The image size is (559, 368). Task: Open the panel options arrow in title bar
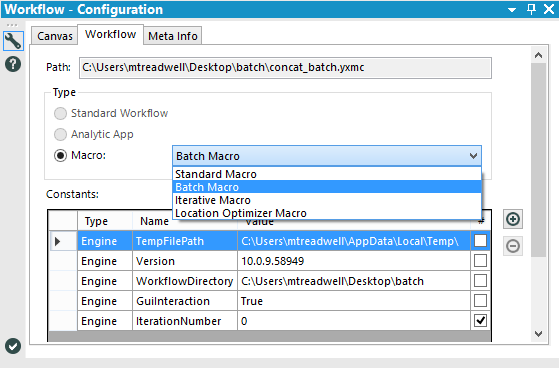pos(512,10)
